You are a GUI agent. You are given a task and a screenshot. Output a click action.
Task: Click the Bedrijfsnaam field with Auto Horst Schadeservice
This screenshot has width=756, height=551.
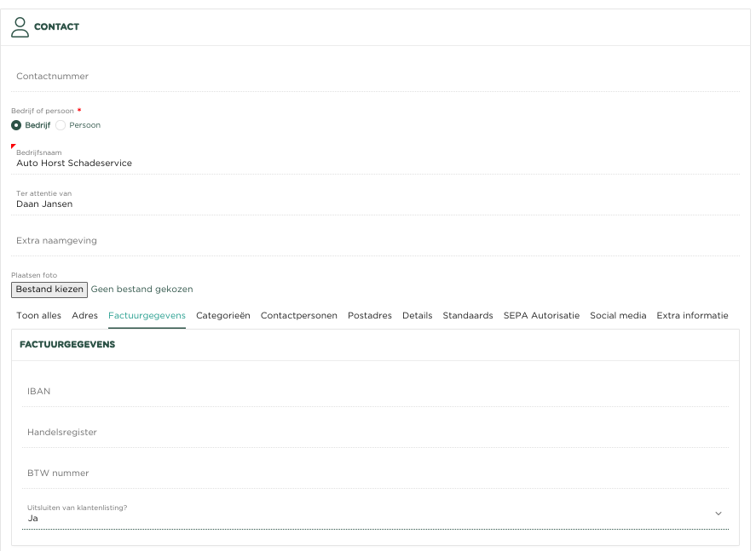pyautogui.click(x=375, y=160)
